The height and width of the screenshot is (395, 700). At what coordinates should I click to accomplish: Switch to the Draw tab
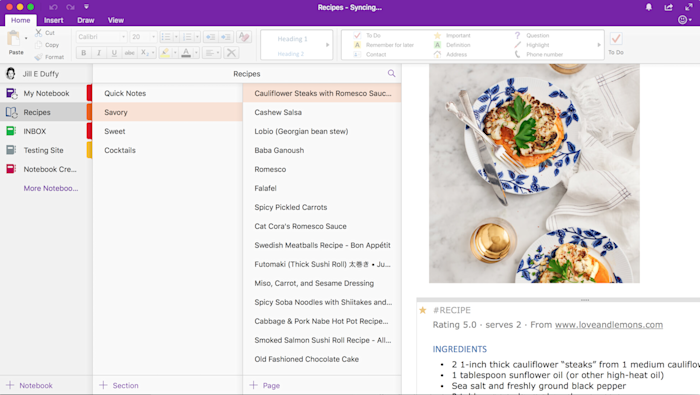click(x=85, y=20)
